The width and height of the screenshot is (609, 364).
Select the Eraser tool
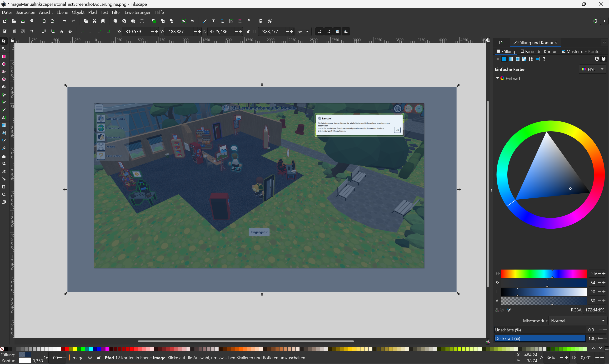coord(4,172)
